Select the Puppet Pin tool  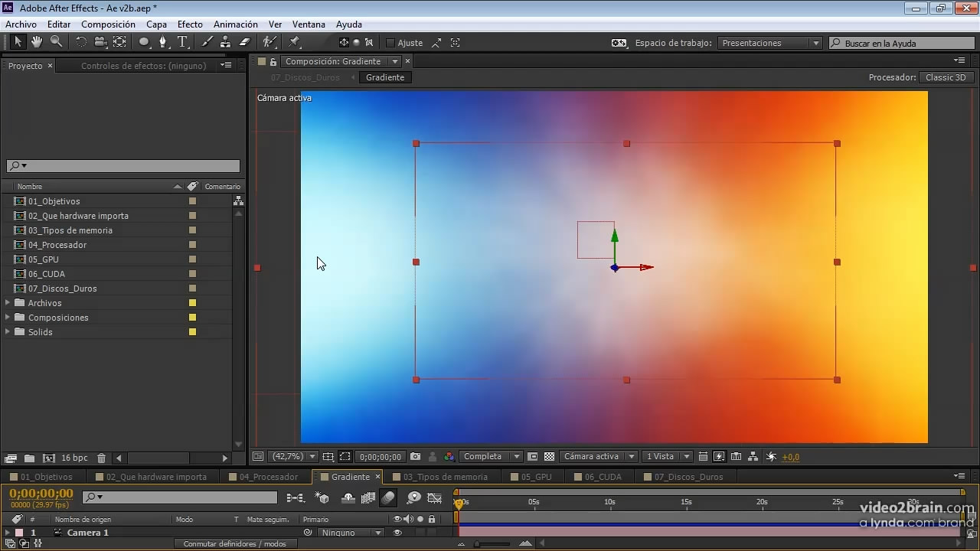pyautogui.click(x=295, y=42)
